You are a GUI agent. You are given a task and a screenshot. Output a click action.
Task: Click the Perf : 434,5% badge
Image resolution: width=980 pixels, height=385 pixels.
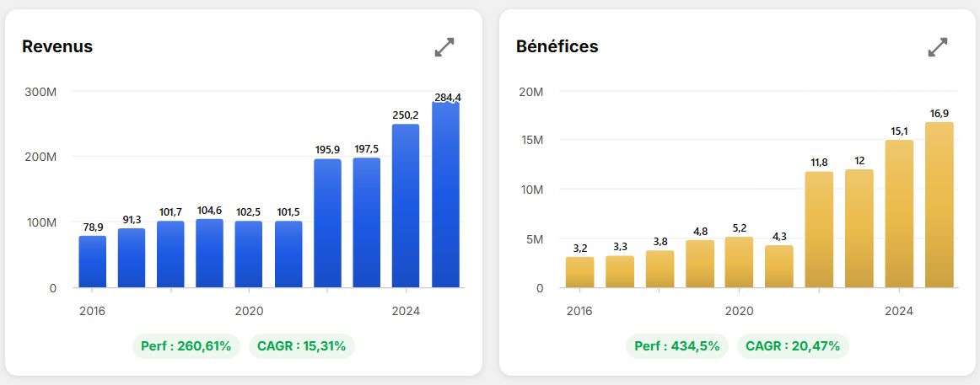(x=677, y=346)
